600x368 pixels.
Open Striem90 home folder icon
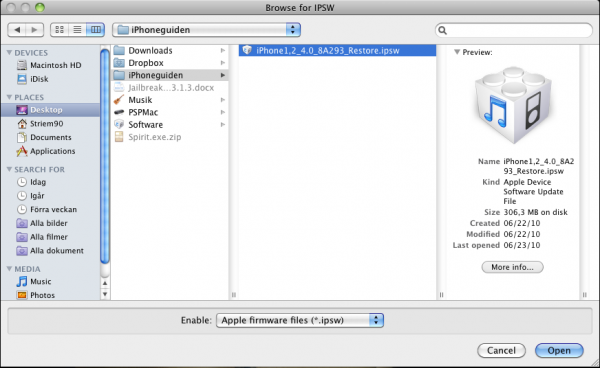(22, 124)
